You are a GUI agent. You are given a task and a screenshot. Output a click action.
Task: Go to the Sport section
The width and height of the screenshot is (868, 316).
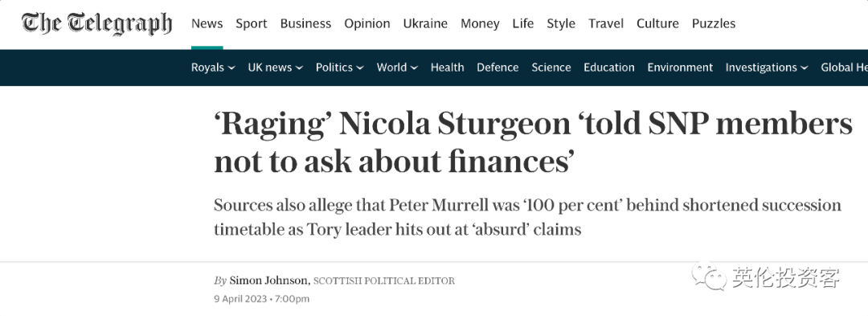(252, 24)
